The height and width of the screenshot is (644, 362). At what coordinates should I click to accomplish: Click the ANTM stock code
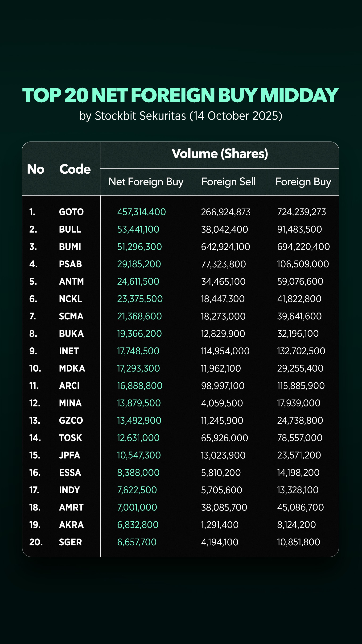(71, 281)
